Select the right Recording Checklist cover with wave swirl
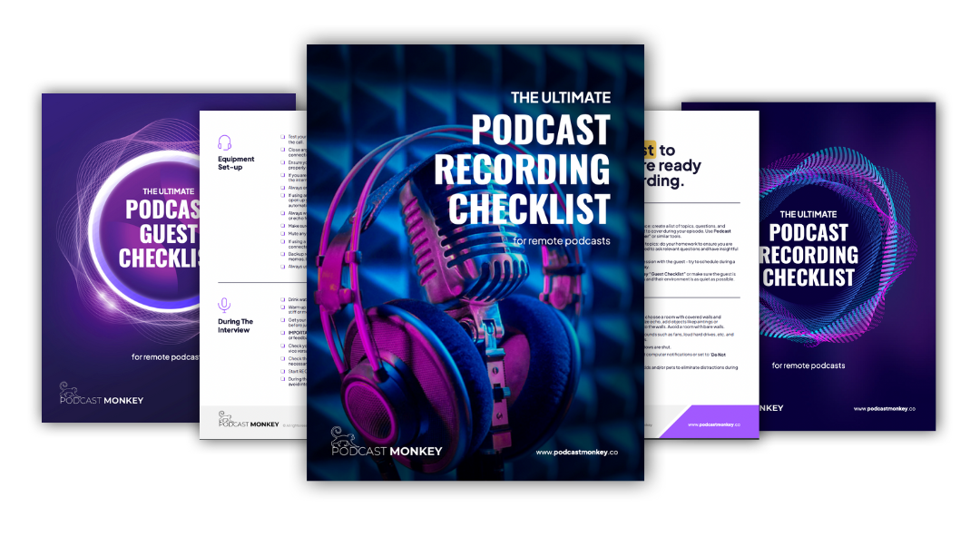This screenshot has height=536, width=980. 848,266
